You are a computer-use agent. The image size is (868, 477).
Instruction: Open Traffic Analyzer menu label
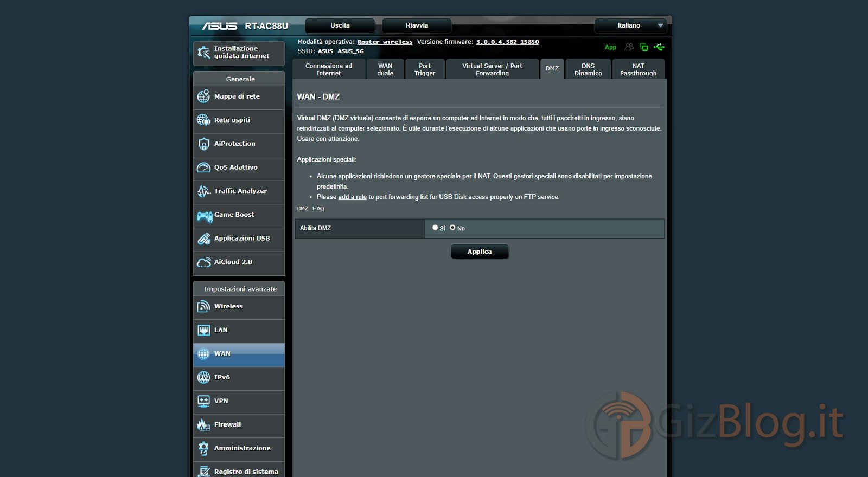(240, 191)
